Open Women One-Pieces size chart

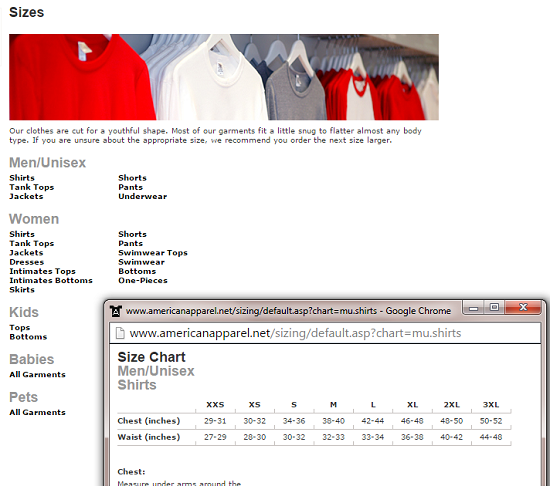143,281
